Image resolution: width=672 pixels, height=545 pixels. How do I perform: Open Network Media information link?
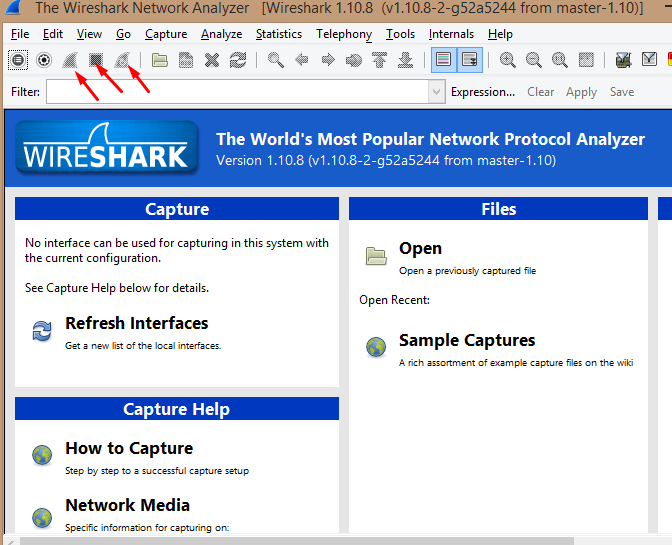(127, 505)
